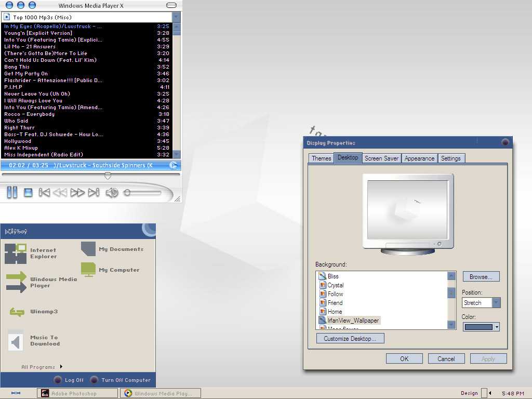
Task: Switch to the Screen Saver tab
Action: point(381,158)
